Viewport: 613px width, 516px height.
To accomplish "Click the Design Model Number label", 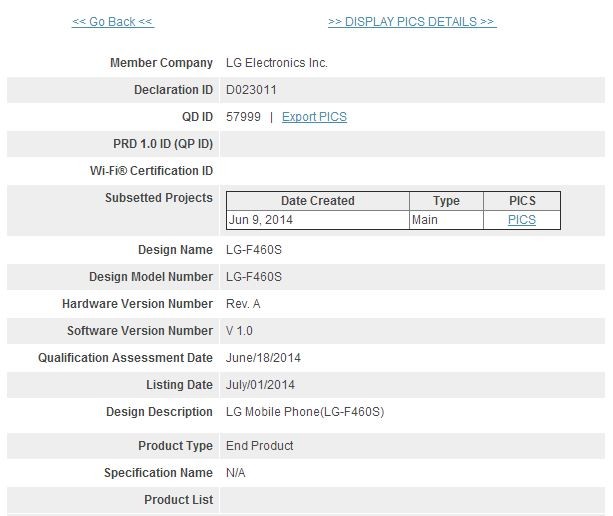I will click(x=151, y=277).
